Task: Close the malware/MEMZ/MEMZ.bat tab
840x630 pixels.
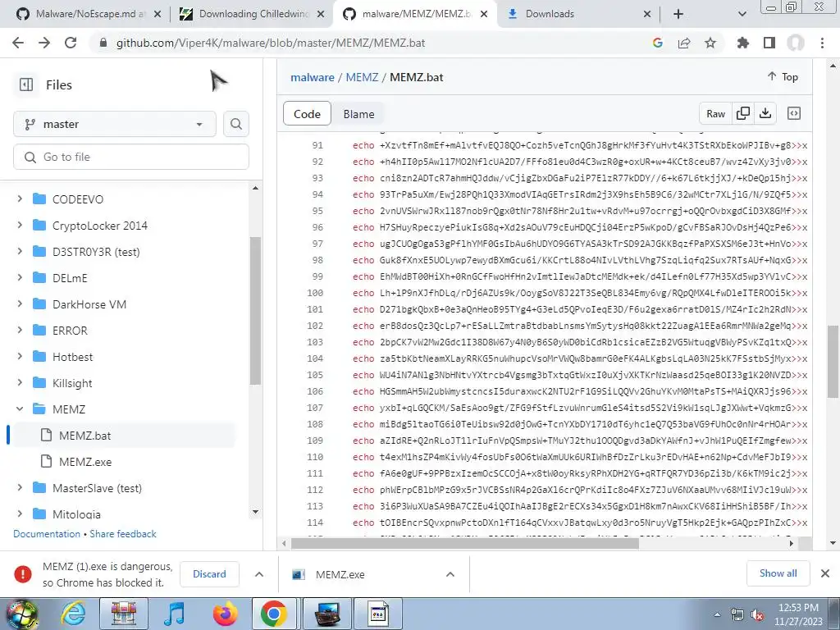Action: (x=484, y=14)
